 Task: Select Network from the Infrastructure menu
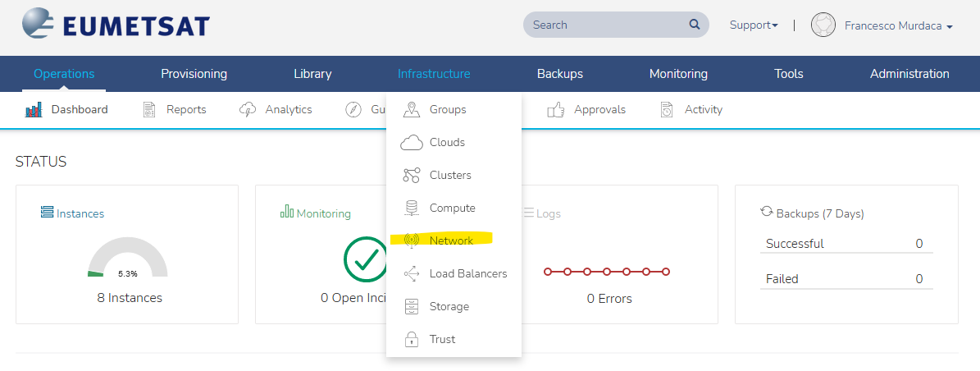pos(451,240)
